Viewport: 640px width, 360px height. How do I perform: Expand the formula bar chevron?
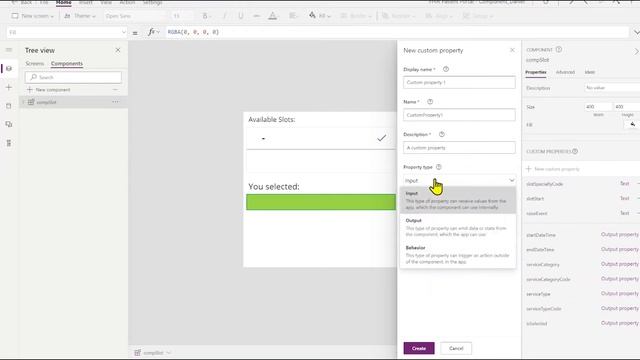(x=636, y=32)
